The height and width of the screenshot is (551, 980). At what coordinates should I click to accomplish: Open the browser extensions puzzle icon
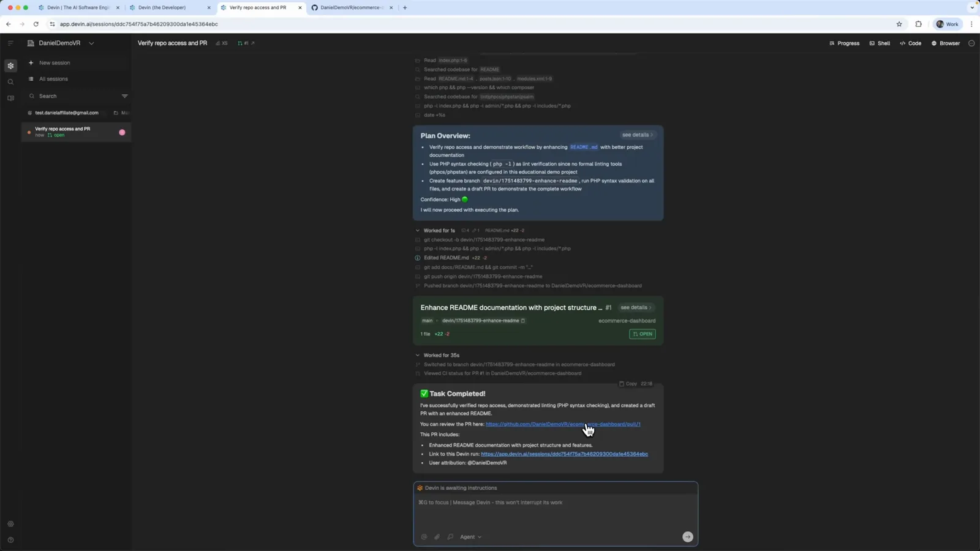coord(918,24)
